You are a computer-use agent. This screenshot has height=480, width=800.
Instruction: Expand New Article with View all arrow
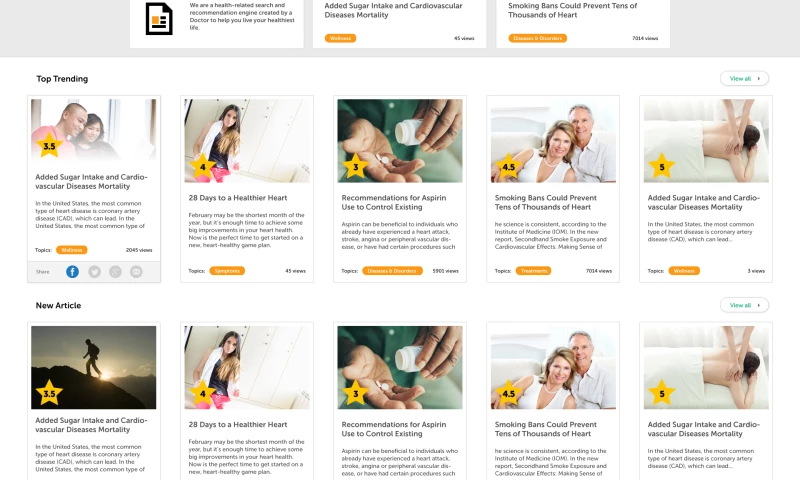pos(744,305)
